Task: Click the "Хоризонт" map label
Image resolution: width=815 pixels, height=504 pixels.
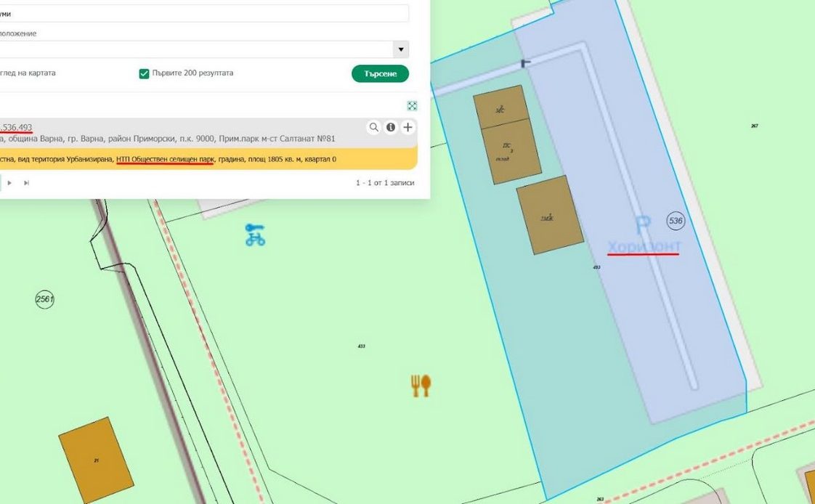Action: 644,246
